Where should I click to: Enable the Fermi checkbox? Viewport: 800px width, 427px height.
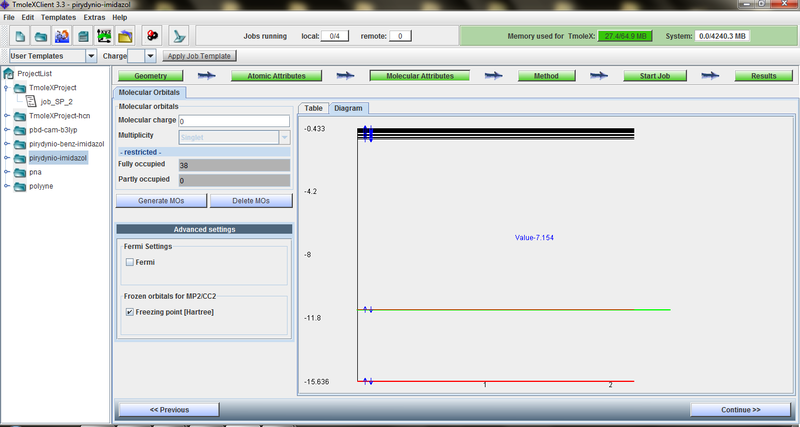129,262
